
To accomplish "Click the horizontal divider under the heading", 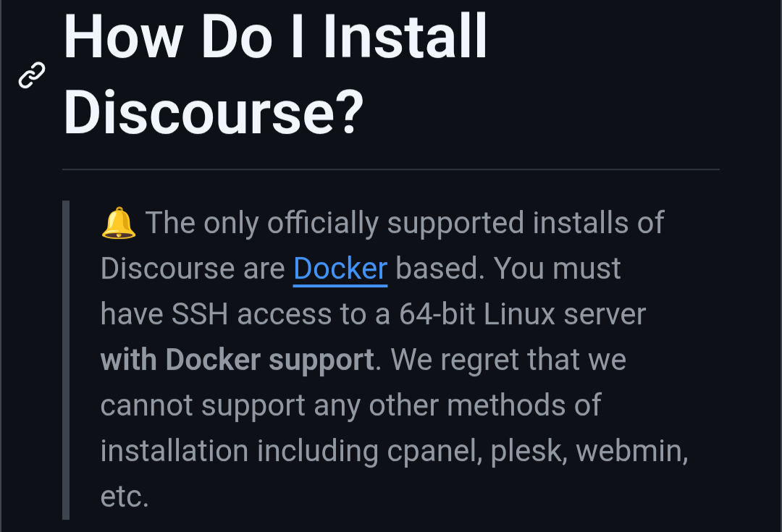I will [391, 169].
